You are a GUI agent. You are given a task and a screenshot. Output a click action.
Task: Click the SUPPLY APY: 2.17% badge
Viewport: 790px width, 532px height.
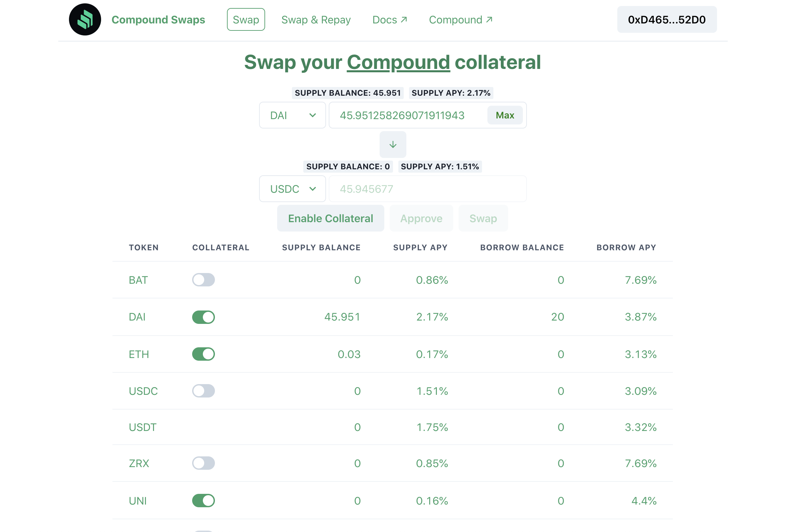[x=451, y=93]
